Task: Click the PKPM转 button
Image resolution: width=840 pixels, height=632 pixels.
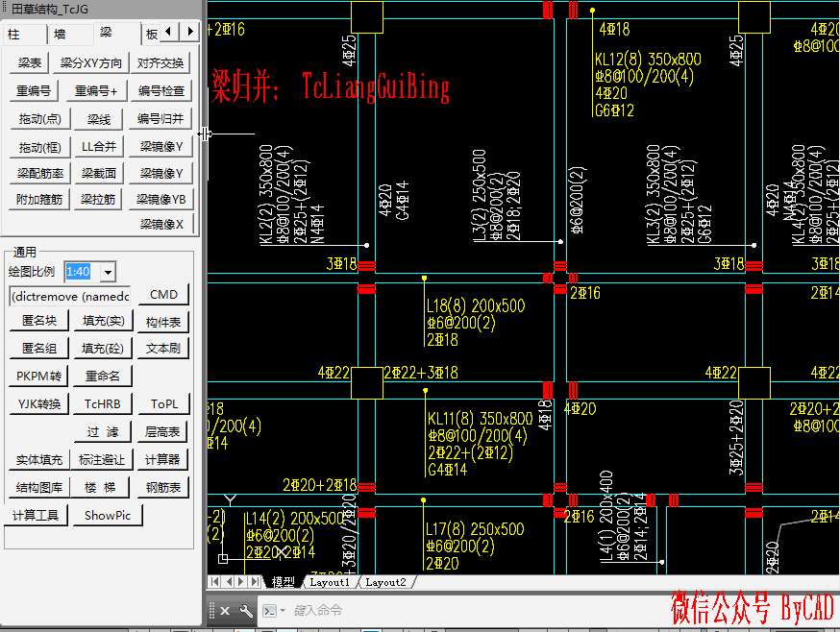Action: coord(38,377)
